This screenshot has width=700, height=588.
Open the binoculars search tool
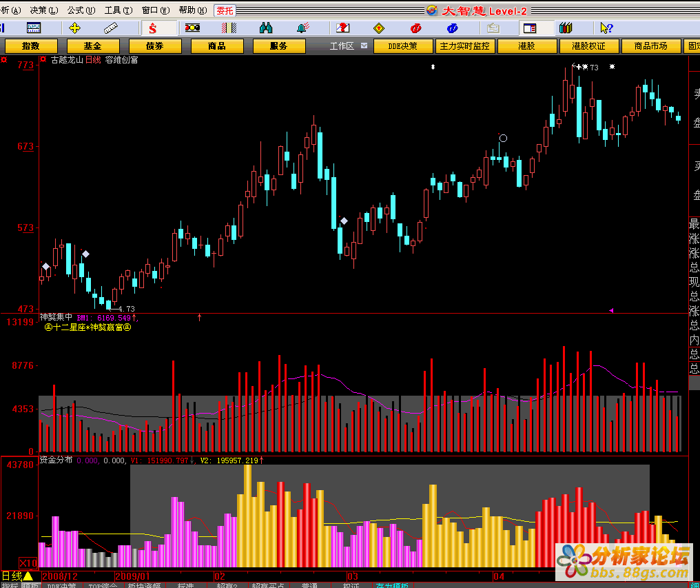pos(266,28)
